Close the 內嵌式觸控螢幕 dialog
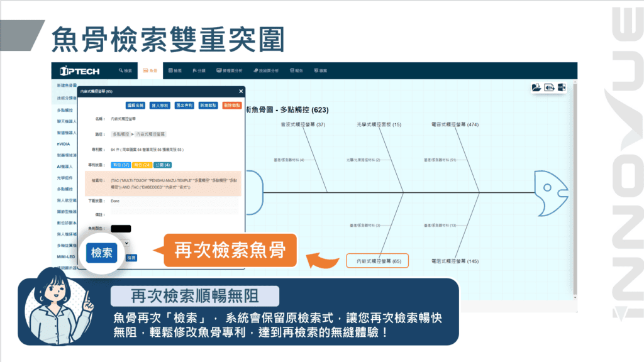The width and height of the screenshot is (644, 362). coord(241,91)
